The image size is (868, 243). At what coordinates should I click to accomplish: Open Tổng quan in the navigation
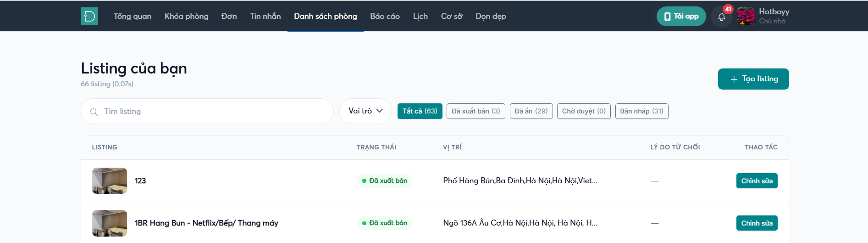tap(133, 16)
